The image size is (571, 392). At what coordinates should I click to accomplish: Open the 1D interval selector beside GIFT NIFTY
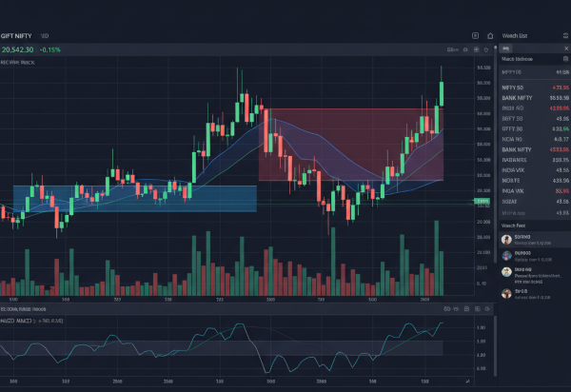tap(45, 36)
